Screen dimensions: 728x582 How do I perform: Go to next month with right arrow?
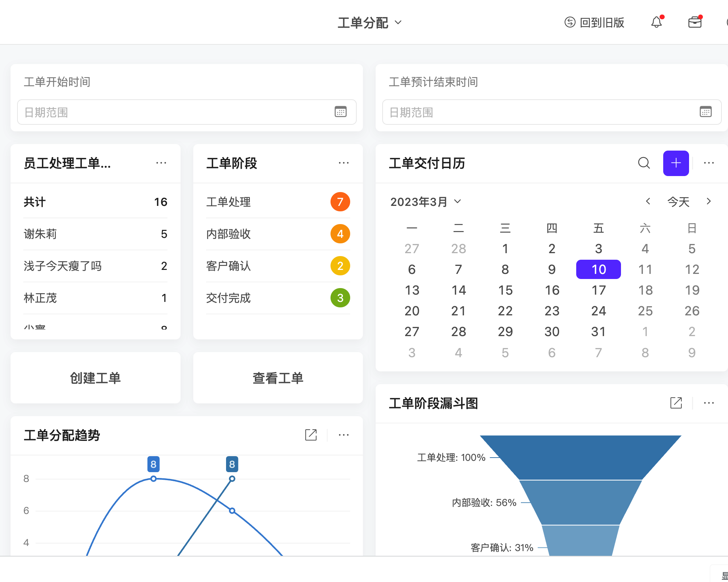pos(709,202)
